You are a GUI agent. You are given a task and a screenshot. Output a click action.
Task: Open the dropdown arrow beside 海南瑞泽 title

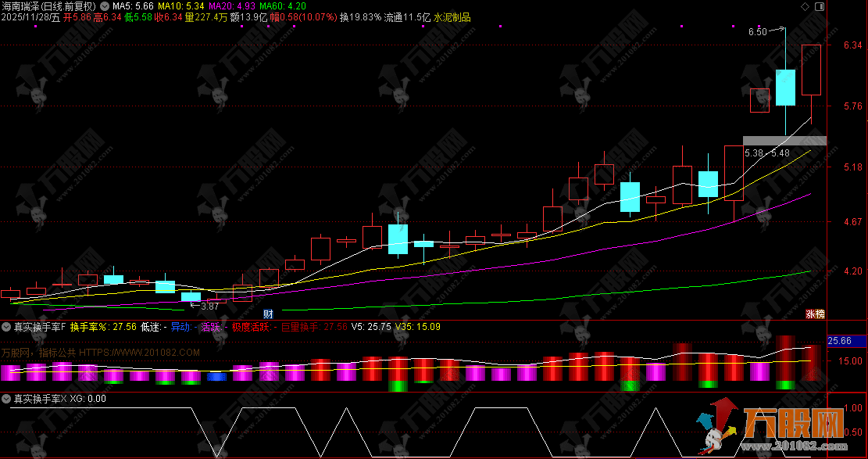pos(104,6)
